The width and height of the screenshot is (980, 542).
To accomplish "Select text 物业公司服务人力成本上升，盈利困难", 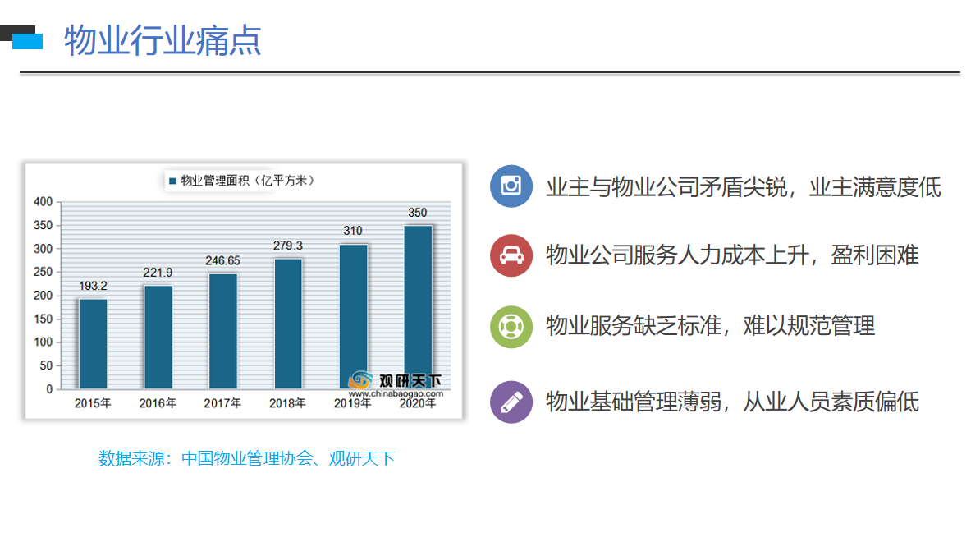I will click(732, 255).
